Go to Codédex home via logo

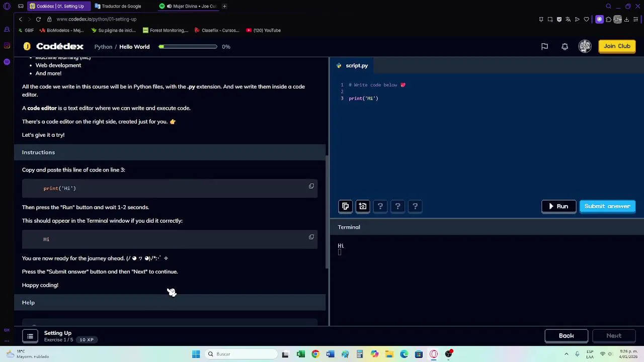pos(53,46)
